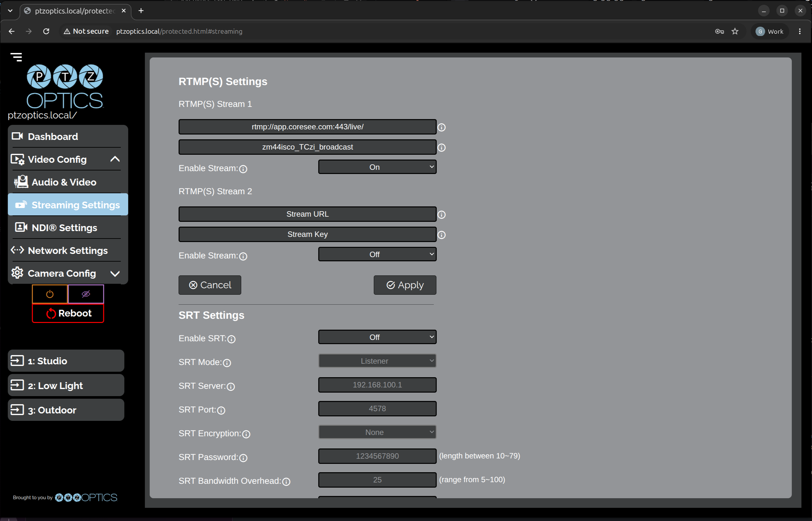Show info for SRT Bandwidth Overhead
Screen dimensions: 812x521
pyautogui.click(x=286, y=482)
